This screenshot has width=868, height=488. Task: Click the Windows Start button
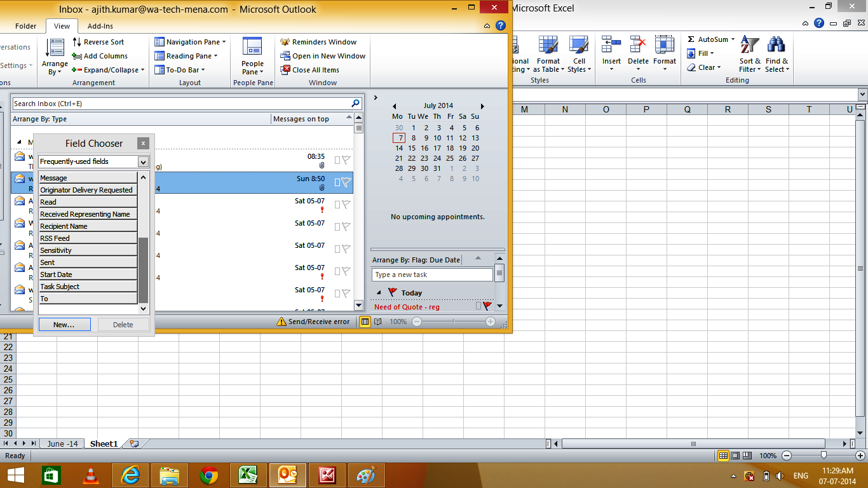point(16,475)
